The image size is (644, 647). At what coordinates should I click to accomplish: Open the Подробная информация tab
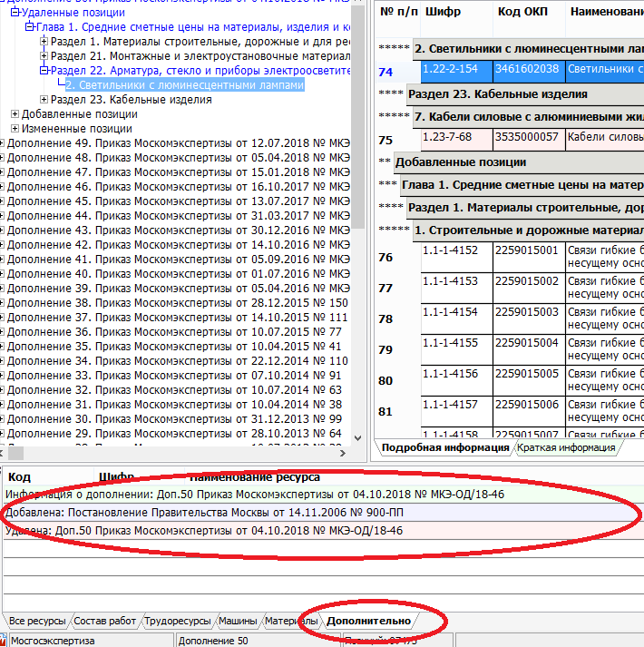(444, 447)
